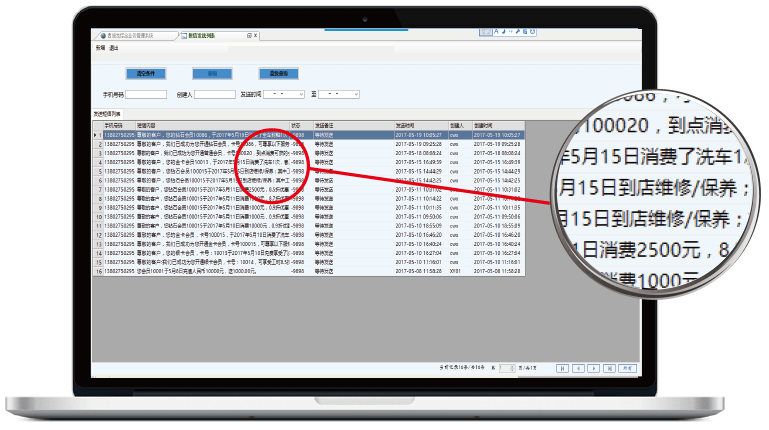Click the middle blue query button

(x=212, y=73)
